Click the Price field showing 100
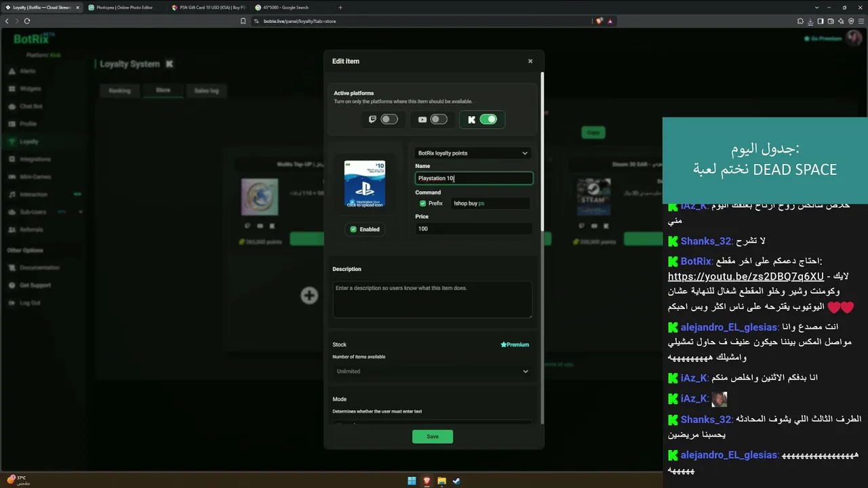Viewport: 868px width, 488px height. tap(474, 229)
